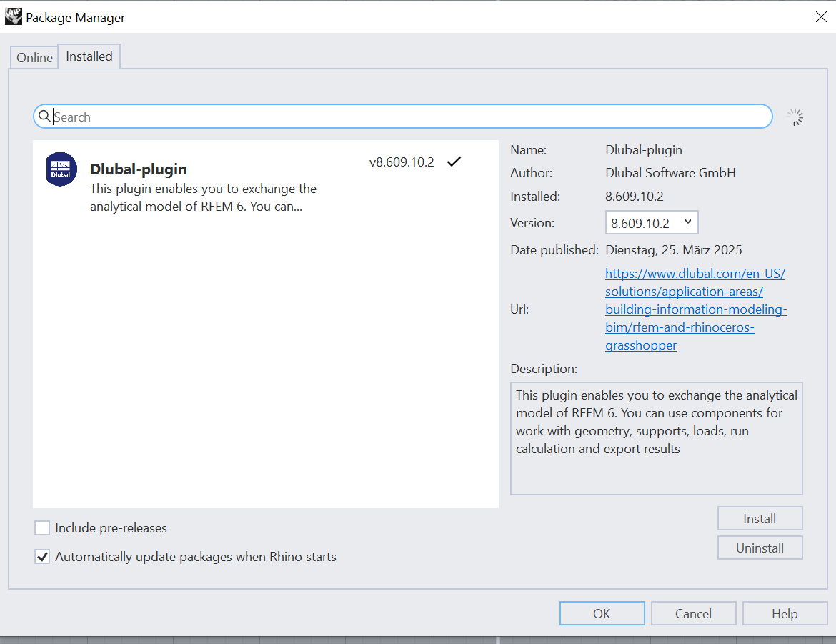Click the Rhino icon in the title bar
Image resolution: width=836 pixels, height=644 pixels.
[x=14, y=16]
